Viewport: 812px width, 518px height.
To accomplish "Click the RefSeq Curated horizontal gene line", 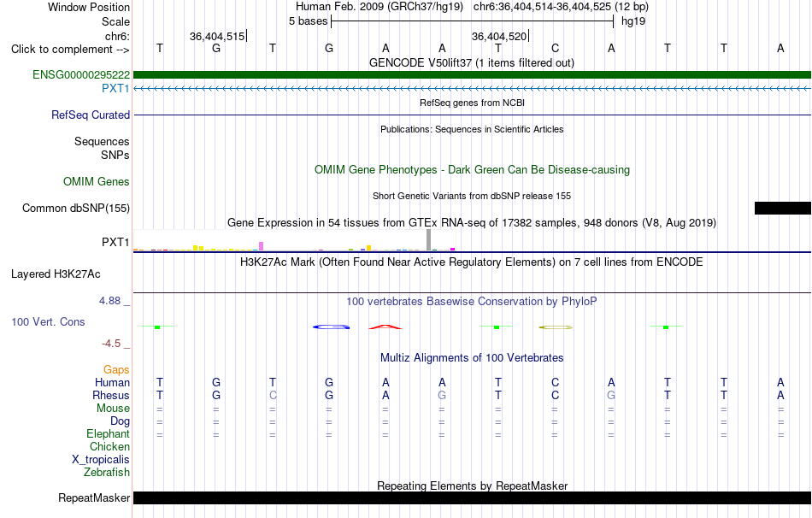I will pos(472,115).
